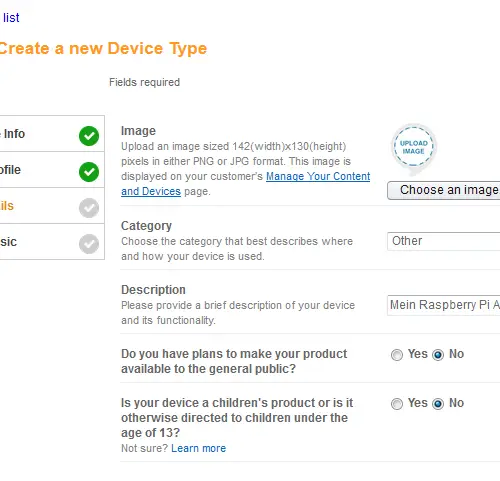Click the Description field with Mein Raspberry Pi

[444, 305]
